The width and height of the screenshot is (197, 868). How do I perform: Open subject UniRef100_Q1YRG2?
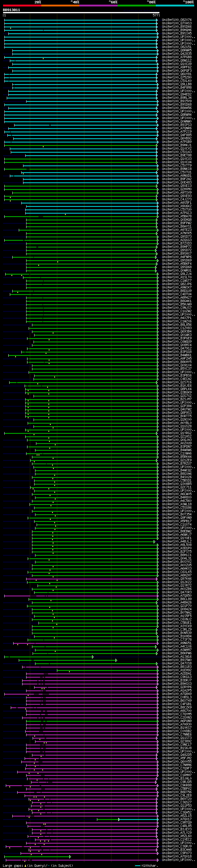(177, 433)
